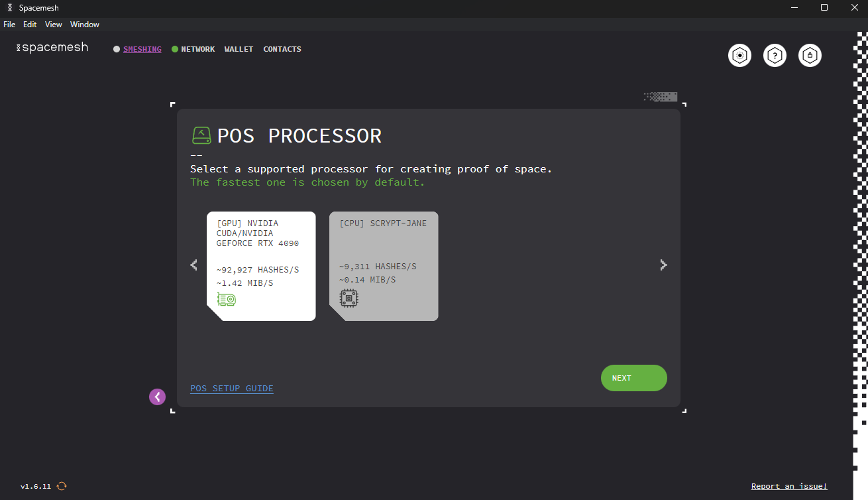868x500 pixels.
Task: Open the File menu
Action: click(x=9, y=25)
